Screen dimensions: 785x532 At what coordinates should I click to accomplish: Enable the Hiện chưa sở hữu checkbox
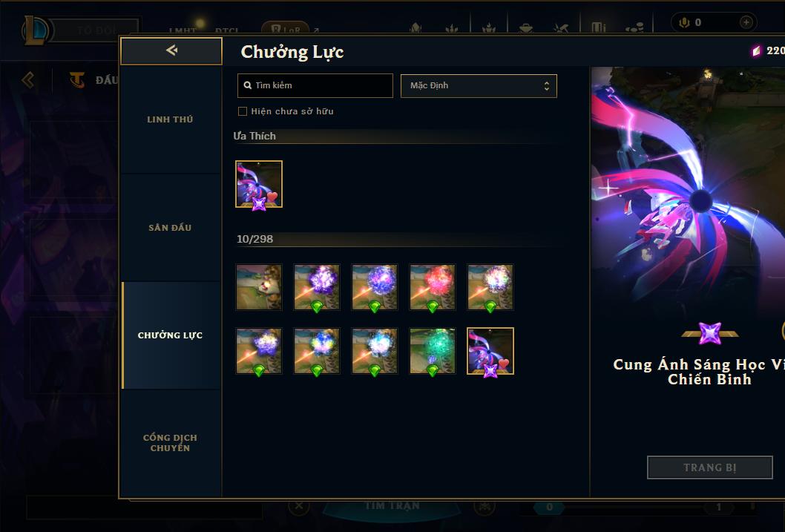pos(243,111)
